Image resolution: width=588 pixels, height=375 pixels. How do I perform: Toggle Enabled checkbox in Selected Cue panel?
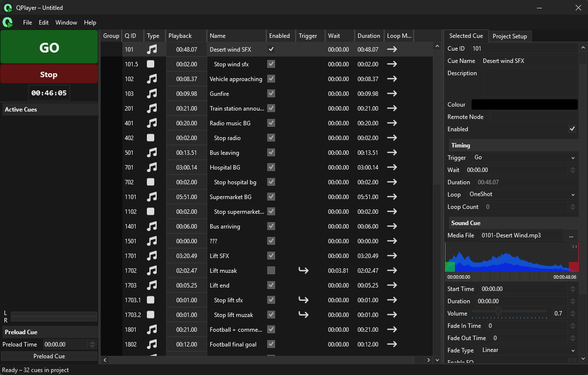click(x=572, y=129)
